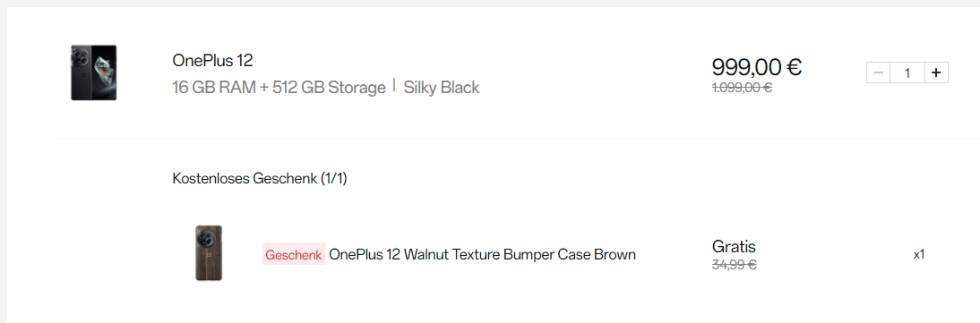980x323 pixels.
Task: Decrease quantity with the minus button
Action: tap(878, 73)
